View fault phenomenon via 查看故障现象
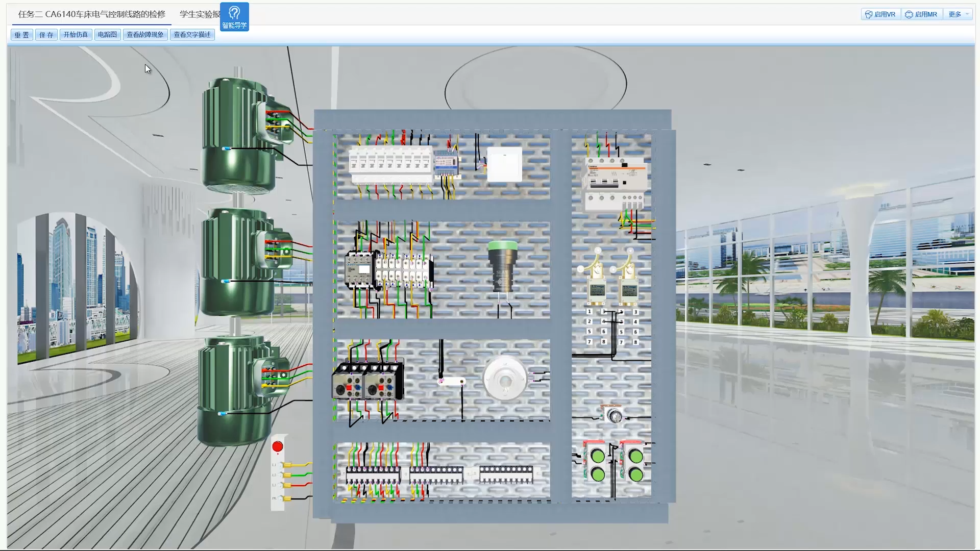 pos(145,35)
